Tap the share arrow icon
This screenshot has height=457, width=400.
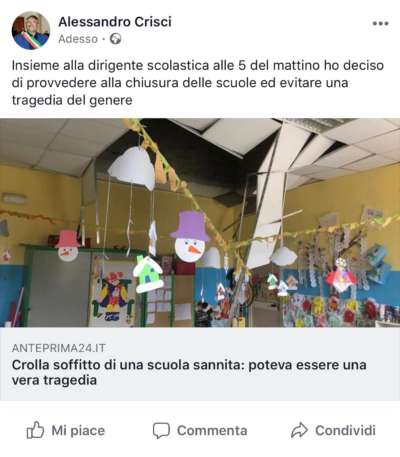299,430
